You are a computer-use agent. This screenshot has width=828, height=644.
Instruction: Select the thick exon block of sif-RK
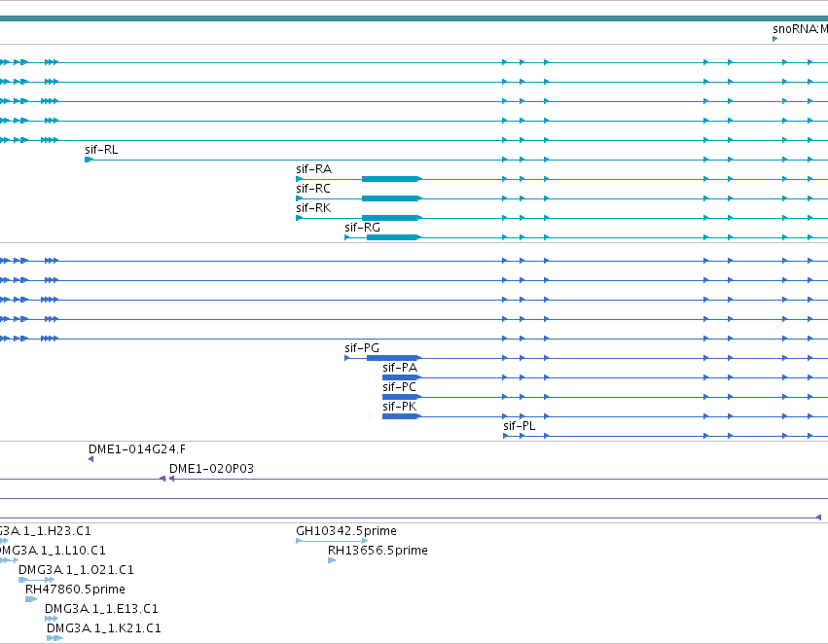click(391, 218)
